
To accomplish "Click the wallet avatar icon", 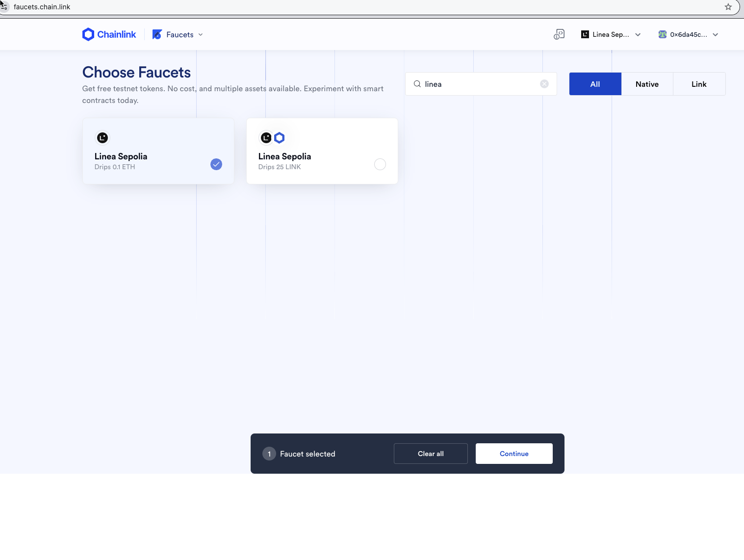I will (663, 34).
